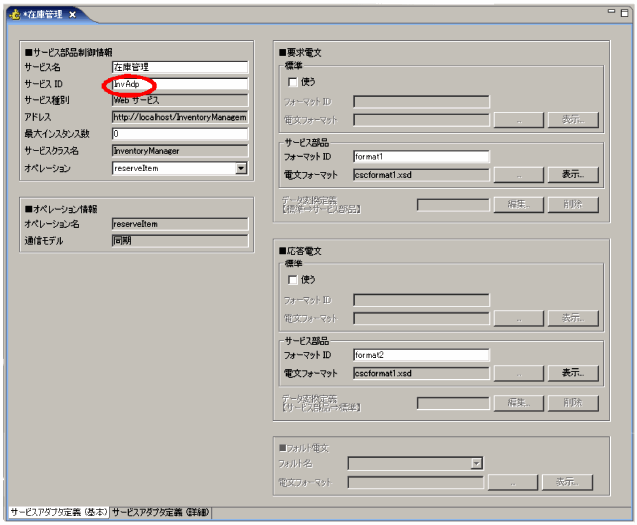Screen dimensions: 637x525
Task: Click the サービス名 field containing 在庫管理
Action: coord(180,67)
